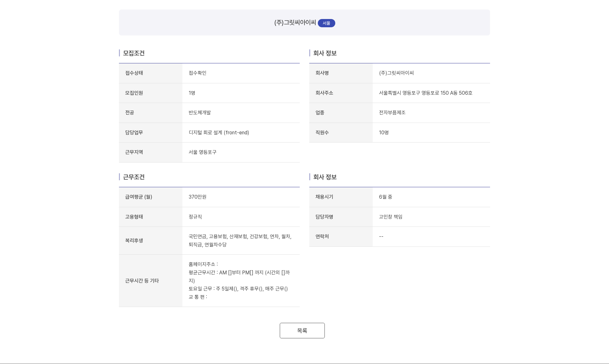609x364 pixels.
Task: Click the 채용시기 label cell
Action: [341, 197]
